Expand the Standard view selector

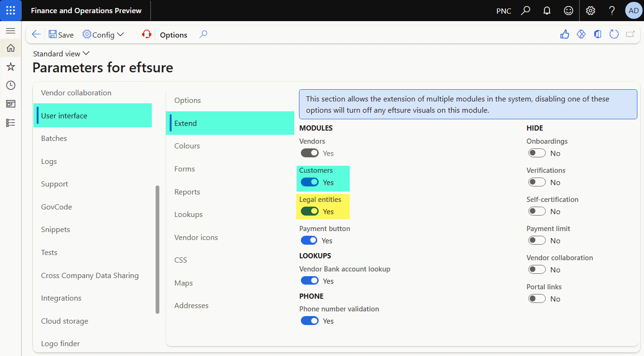pyautogui.click(x=61, y=54)
